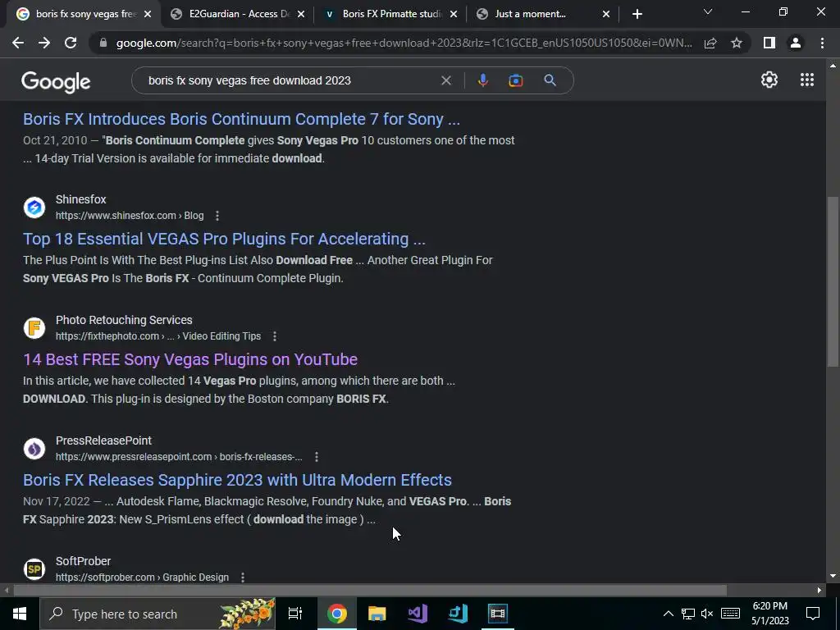This screenshot has width=840, height=630.
Task: Open the Chrome side panel icon
Action: 769,43
